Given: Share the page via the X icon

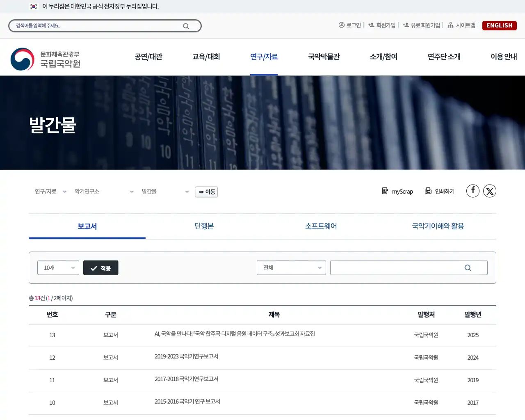Looking at the screenshot, I should pyautogui.click(x=490, y=191).
